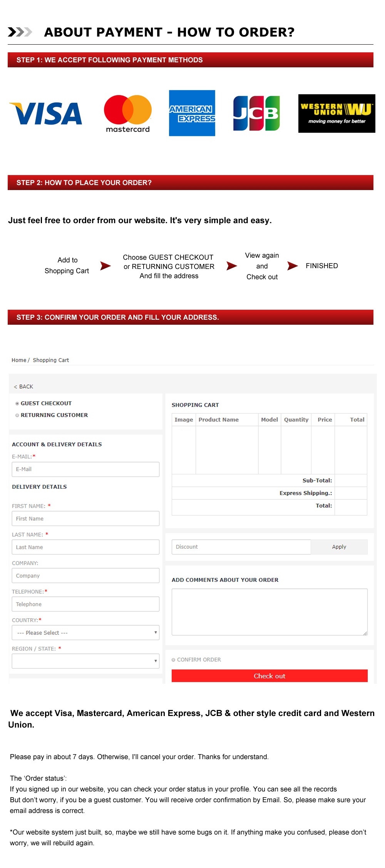Open the Country Please Select dropdown
Image resolution: width=385 pixels, height=868 pixels.
(x=85, y=633)
